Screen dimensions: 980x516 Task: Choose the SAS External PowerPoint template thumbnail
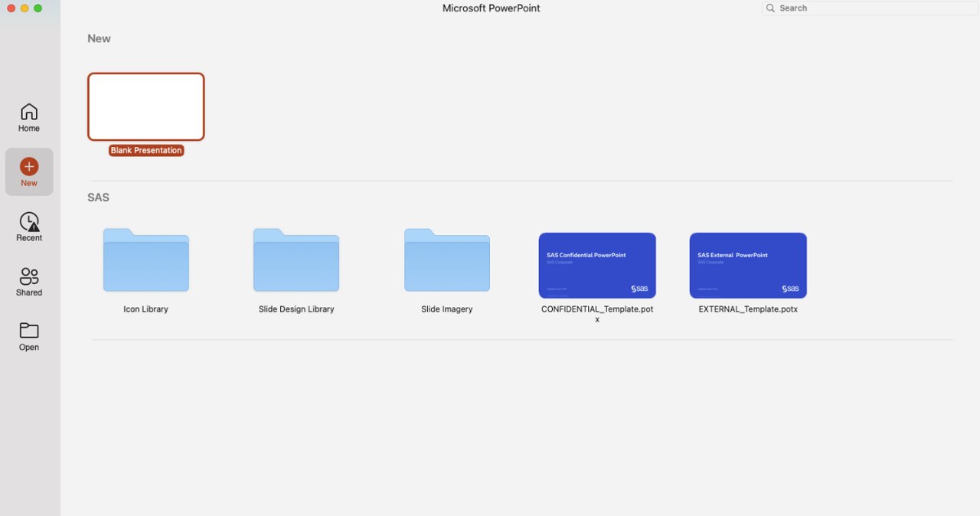point(748,265)
